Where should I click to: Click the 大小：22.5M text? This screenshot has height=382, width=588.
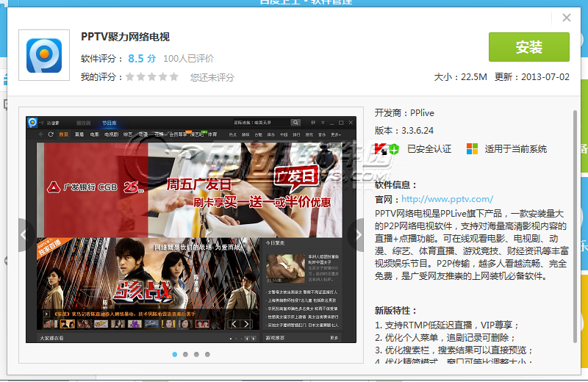point(460,77)
